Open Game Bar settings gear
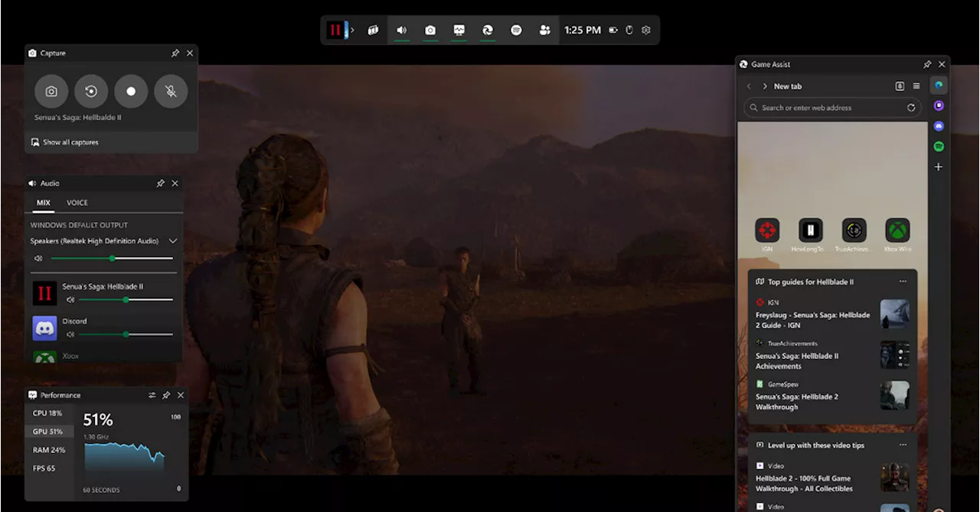980x512 pixels. pyautogui.click(x=646, y=30)
